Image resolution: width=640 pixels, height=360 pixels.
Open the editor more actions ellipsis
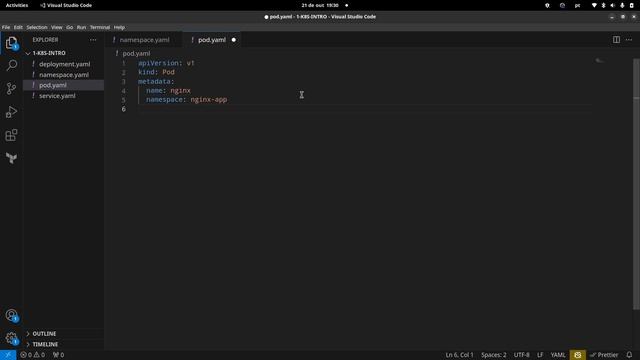tap(629, 40)
